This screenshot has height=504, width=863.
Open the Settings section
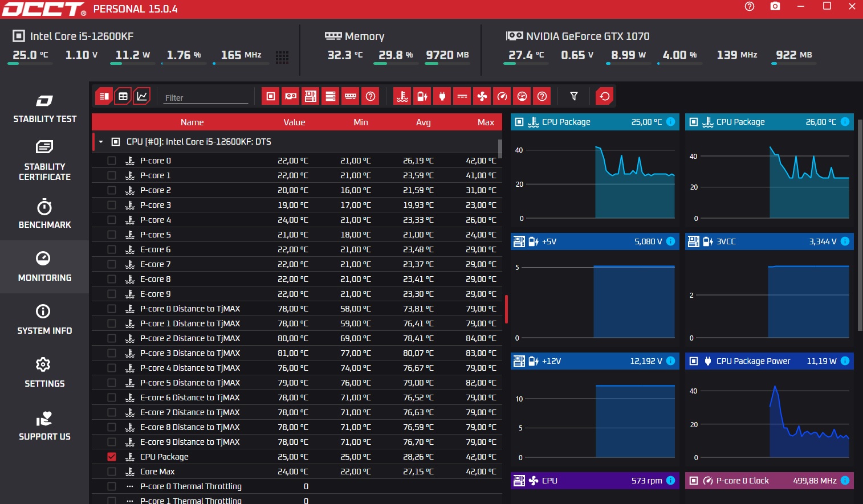44,372
